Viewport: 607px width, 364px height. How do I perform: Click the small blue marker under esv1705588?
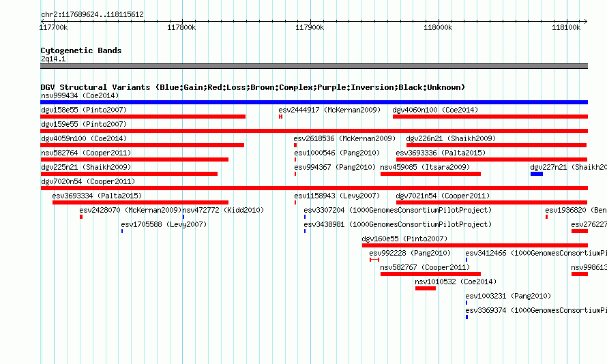[x=122, y=231]
